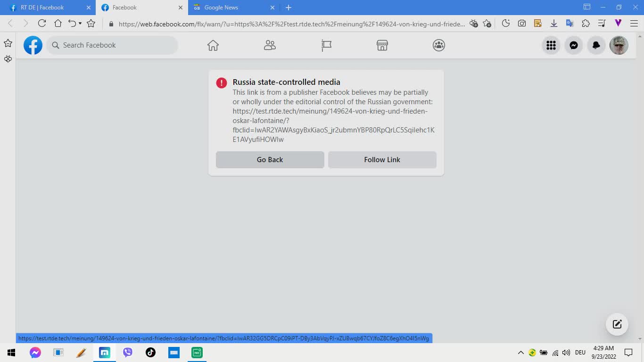644x362 pixels.
Task: Open the purple V extension icon
Action: 618,24
